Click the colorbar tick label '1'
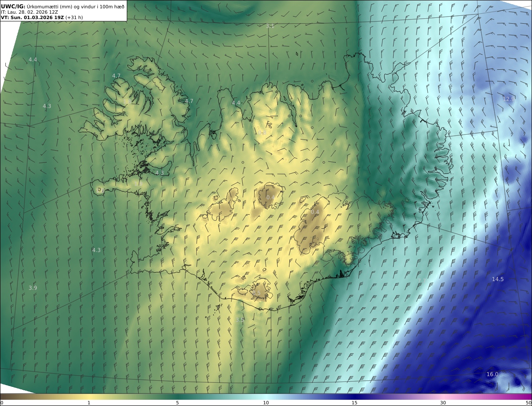This screenshot has height=406, width=532. (x=89, y=403)
